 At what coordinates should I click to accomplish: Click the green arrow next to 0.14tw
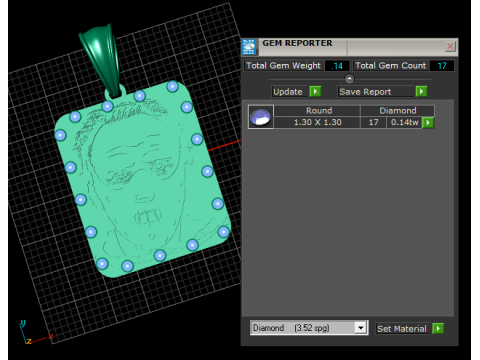(x=428, y=122)
